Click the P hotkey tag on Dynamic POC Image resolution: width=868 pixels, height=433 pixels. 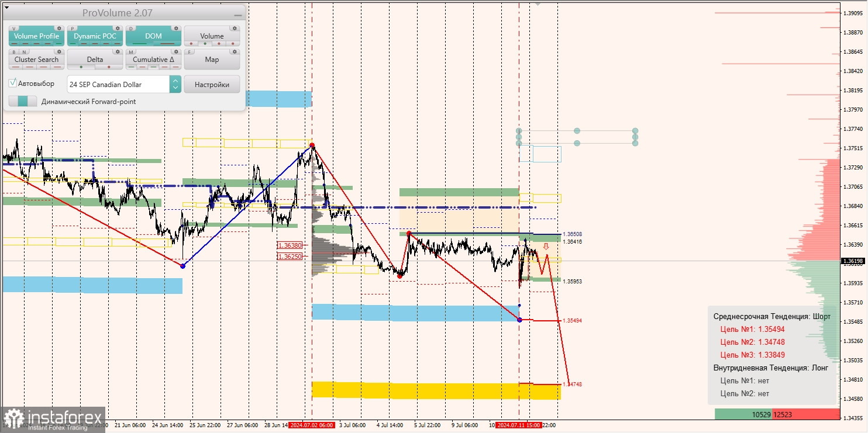click(73, 29)
